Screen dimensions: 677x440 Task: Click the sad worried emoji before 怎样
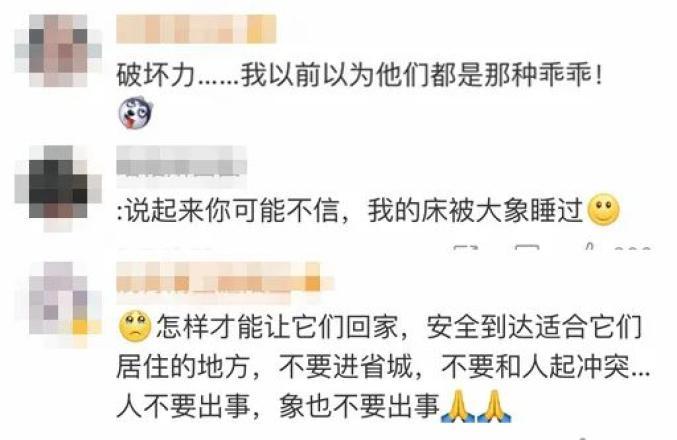[x=135, y=326]
